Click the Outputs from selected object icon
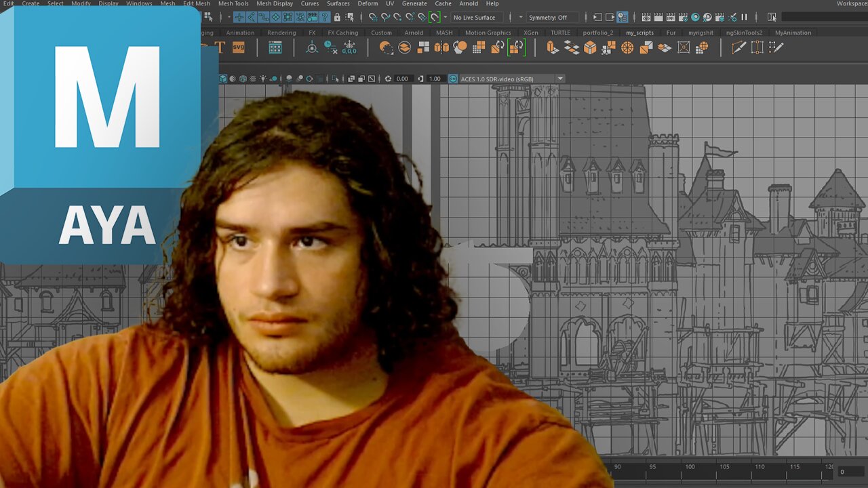868x488 pixels. pyautogui.click(x=610, y=17)
